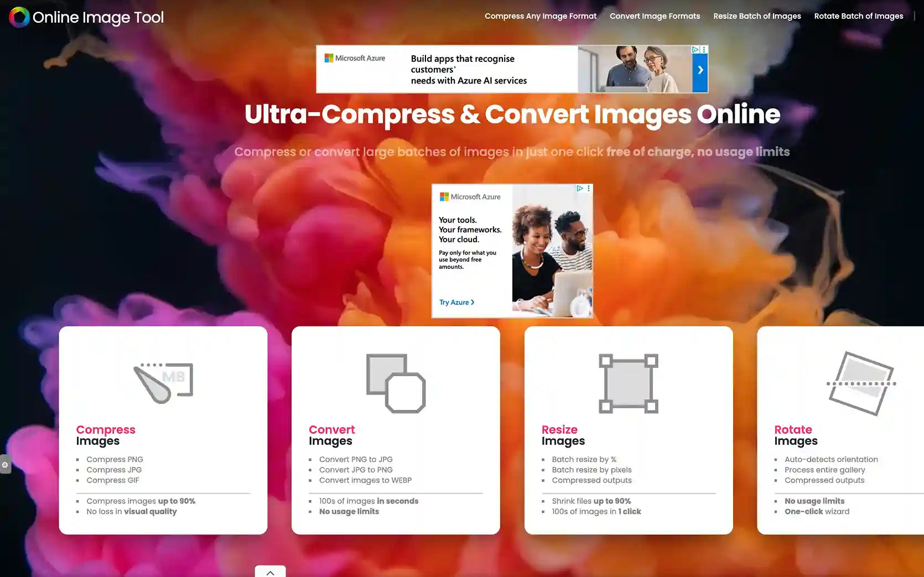Click the Convert Images overlapping shapes icon
The width and height of the screenshot is (924, 577).
tap(396, 383)
